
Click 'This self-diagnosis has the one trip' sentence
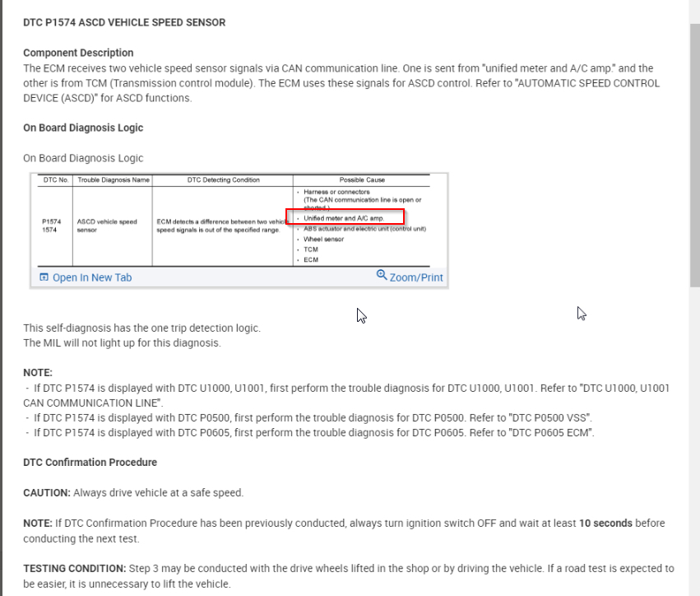[x=142, y=328]
